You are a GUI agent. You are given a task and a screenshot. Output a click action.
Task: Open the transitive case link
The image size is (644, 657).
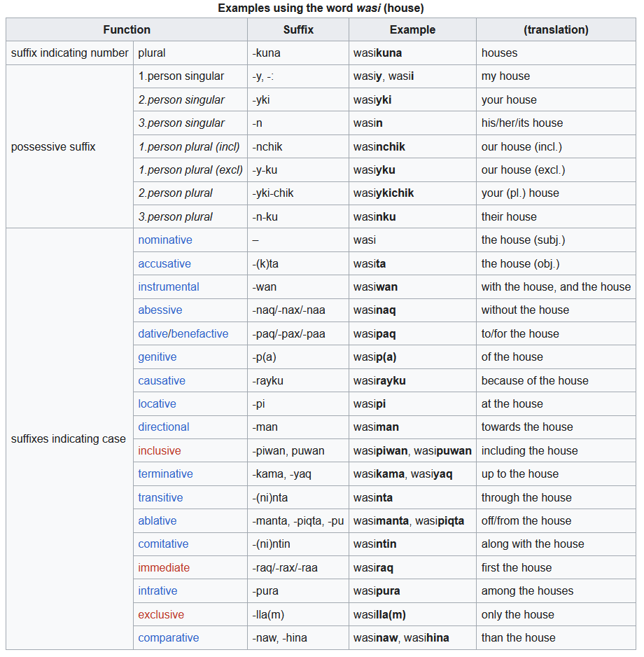point(160,498)
